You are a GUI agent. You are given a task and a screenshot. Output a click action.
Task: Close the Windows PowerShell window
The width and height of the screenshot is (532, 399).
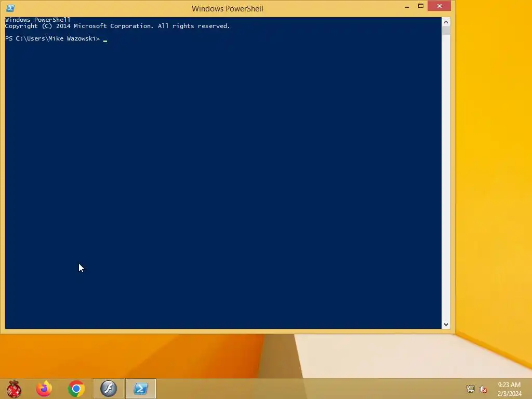pyautogui.click(x=440, y=6)
